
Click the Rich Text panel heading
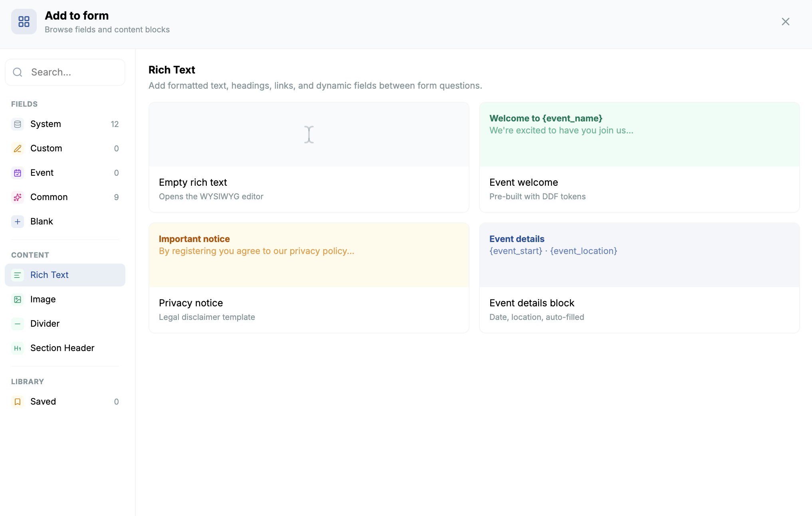172,70
